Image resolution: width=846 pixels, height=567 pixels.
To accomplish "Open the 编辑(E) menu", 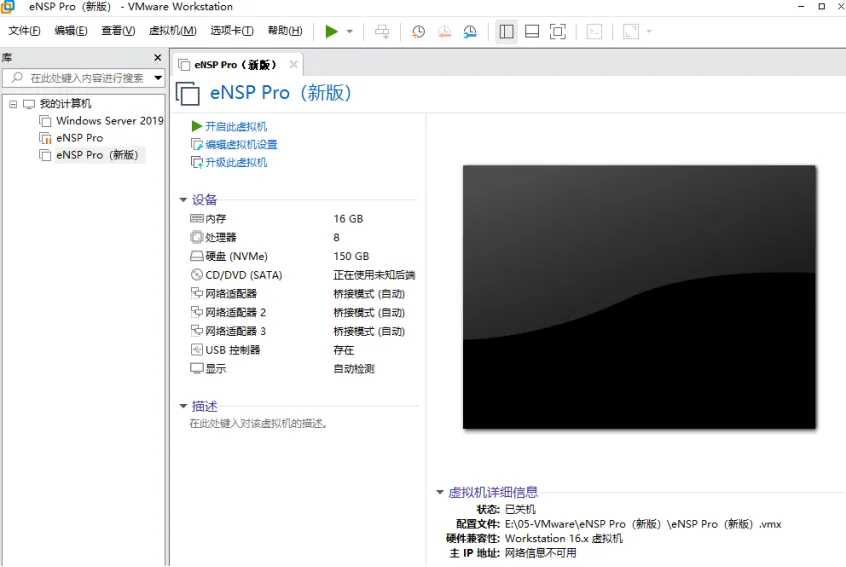I will click(x=71, y=31).
